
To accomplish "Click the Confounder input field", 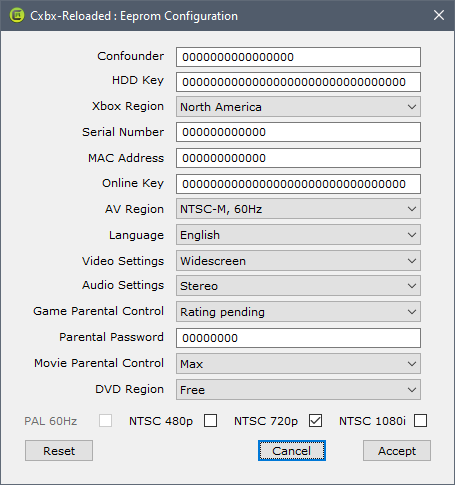I will [298, 57].
